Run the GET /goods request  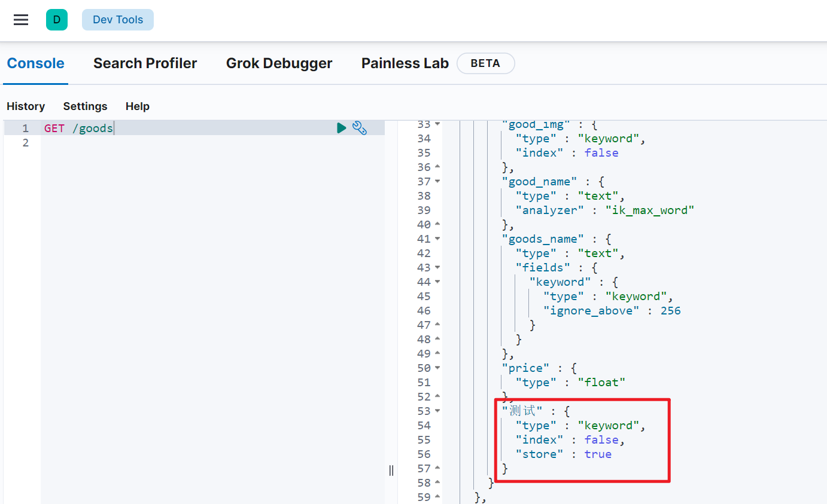(341, 128)
